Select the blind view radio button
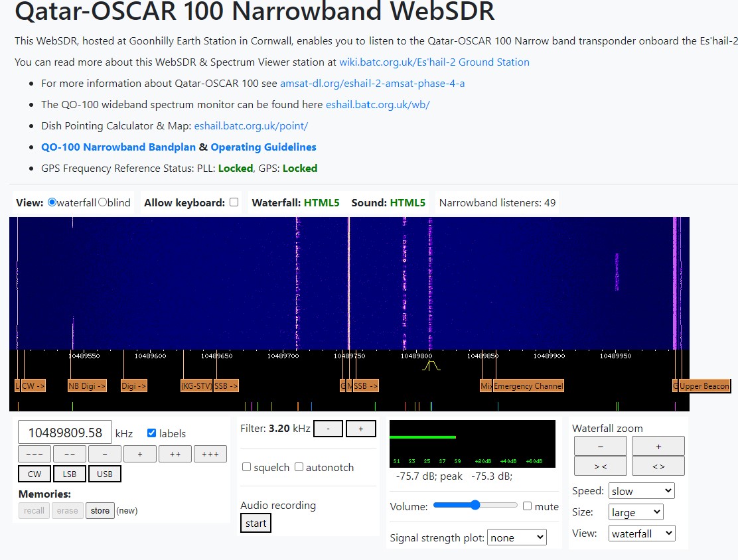The width and height of the screenshot is (738, 560). click(102, 202)
